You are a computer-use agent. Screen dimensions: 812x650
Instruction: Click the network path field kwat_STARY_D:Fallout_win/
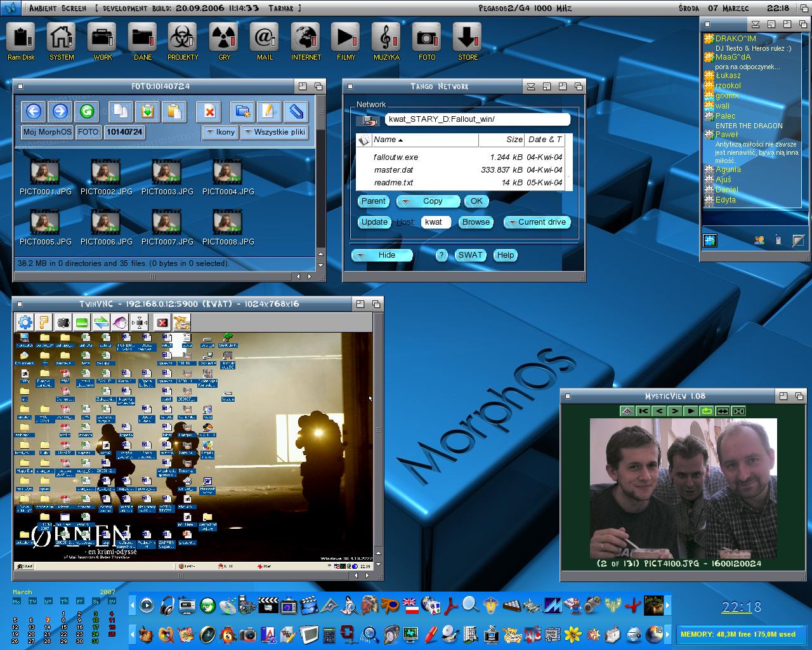click(x=478, y=119)
